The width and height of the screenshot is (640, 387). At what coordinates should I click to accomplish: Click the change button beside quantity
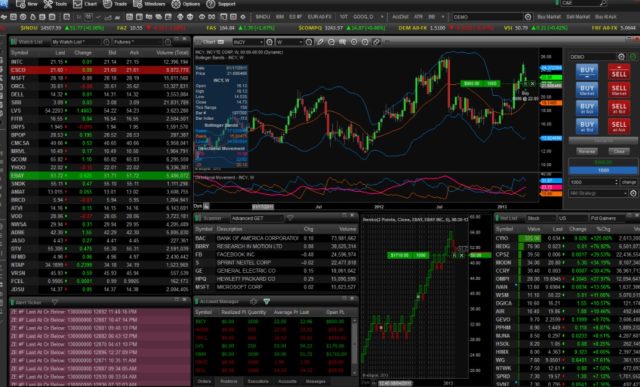(629, 182)
